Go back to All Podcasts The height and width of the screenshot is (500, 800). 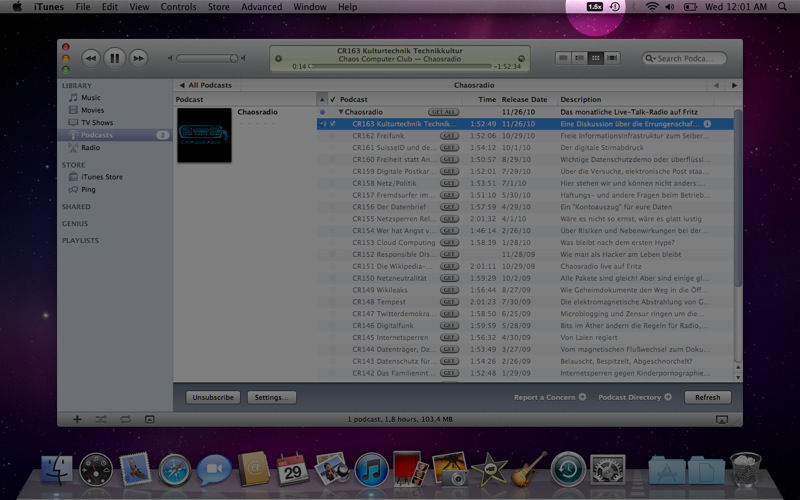pyautogui.click(x=206, y=85)
